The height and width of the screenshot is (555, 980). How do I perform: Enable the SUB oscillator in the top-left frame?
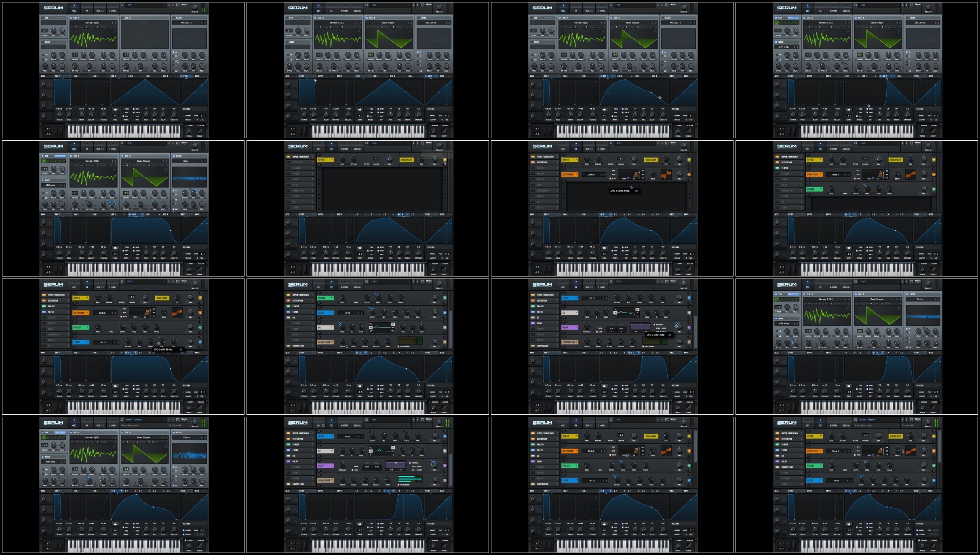point(42,18)
